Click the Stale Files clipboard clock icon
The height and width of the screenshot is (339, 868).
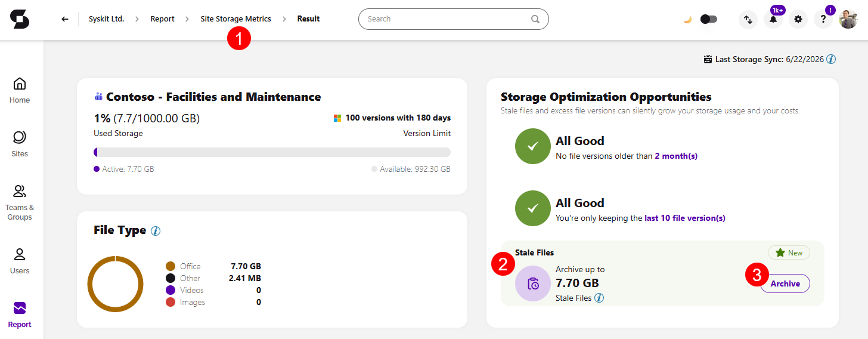533,283
